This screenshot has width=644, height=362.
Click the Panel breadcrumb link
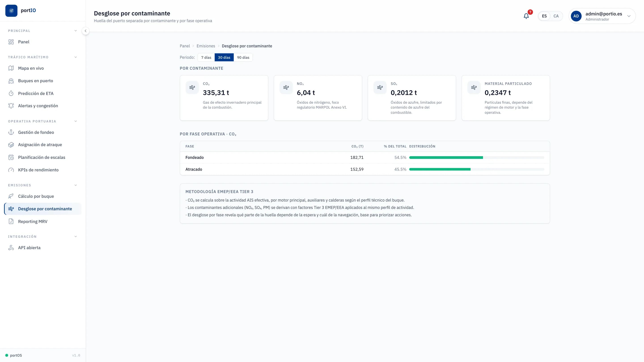click(x=185, y=46)
